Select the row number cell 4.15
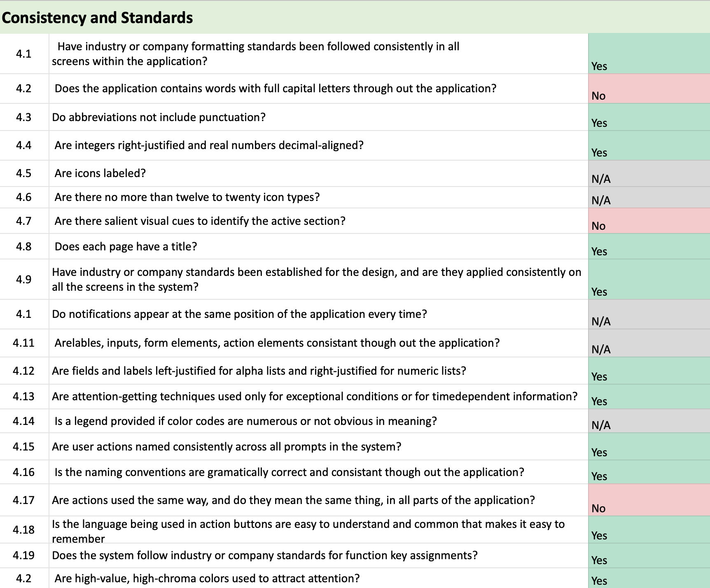 pos(23,447)
